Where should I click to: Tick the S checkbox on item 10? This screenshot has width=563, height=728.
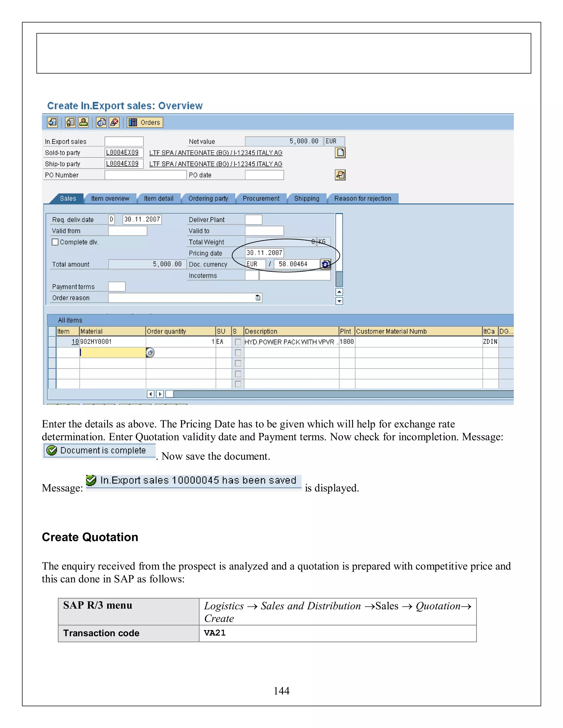[238, 342]
